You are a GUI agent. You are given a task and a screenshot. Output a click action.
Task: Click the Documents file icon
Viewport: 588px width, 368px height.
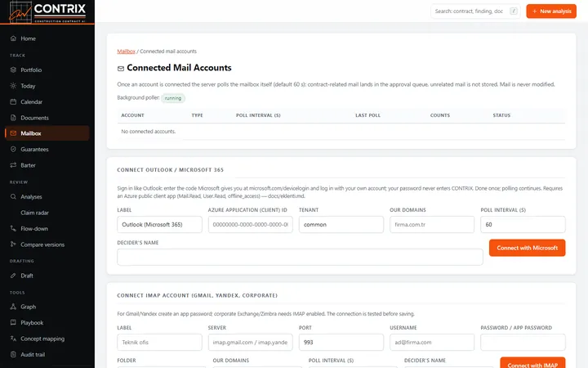tap(13, 118)
